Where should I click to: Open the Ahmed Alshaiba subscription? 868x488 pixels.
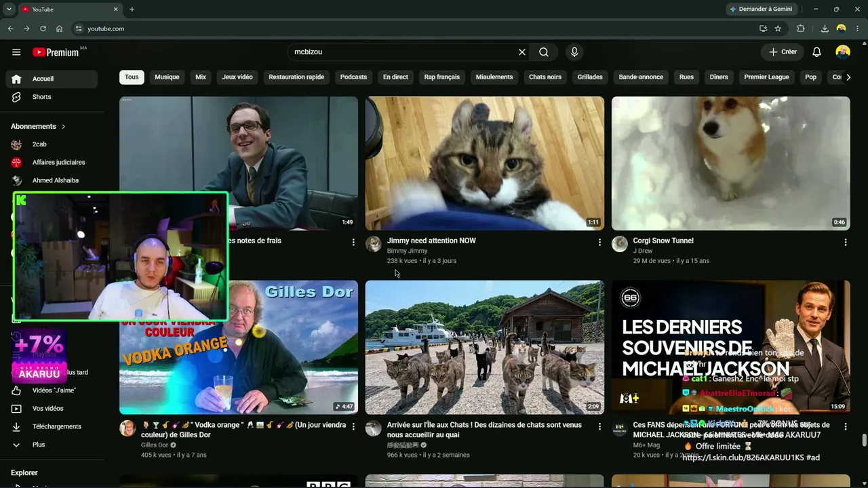(x=52, y=180)
